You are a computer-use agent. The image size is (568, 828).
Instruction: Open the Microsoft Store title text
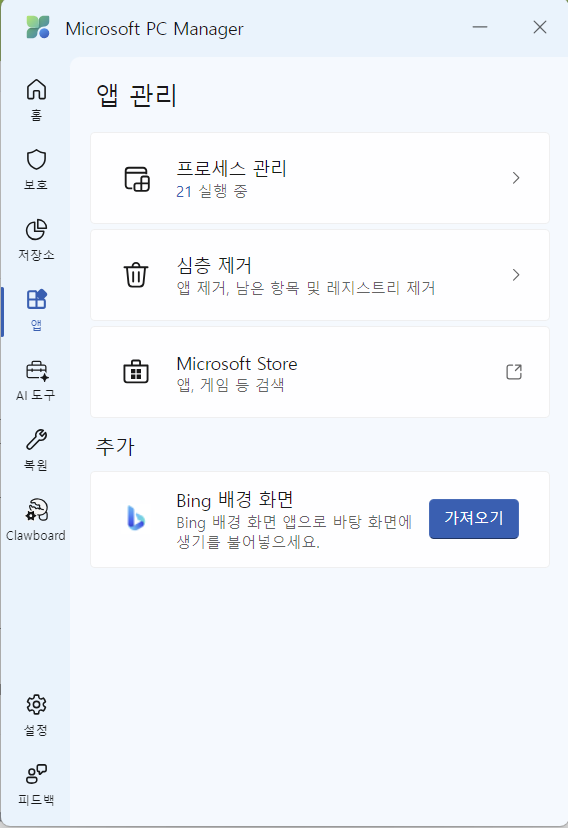tap(237, 363)
